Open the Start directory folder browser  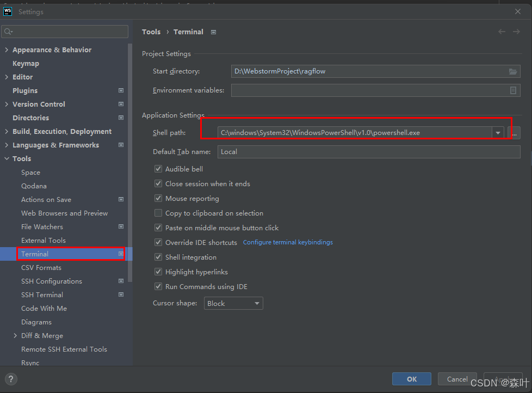[x=512, y=71]
